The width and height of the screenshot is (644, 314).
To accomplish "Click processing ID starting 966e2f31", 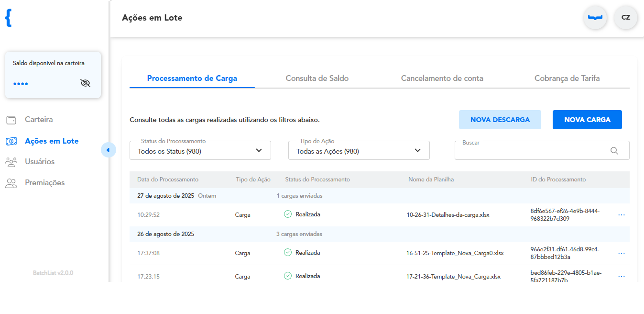I will (x=565, y=253).
